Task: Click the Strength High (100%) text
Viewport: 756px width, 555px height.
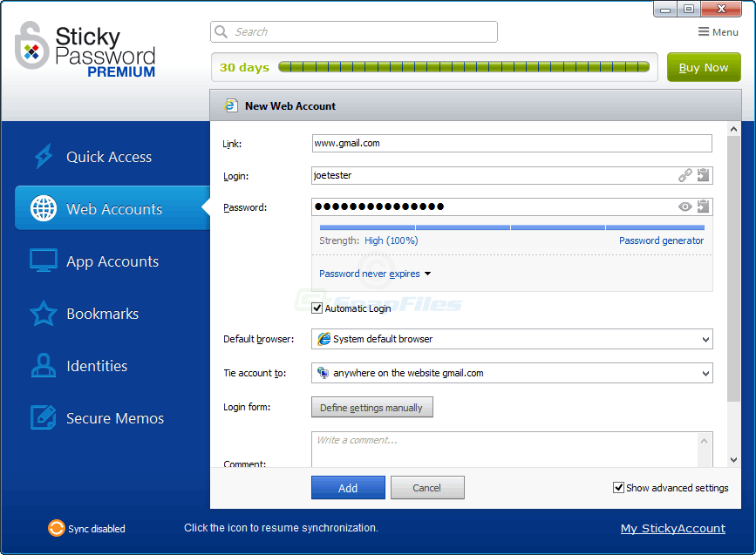Action: [x=369, y=240]
